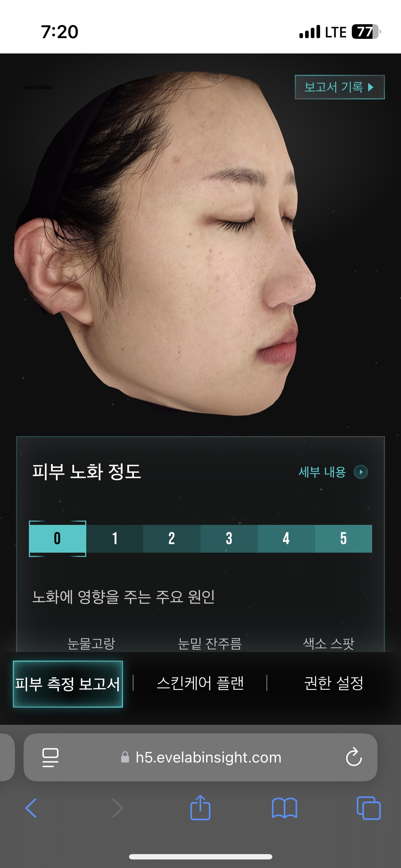The height and width of the screenshot is (868, 401).
Task: Tap the Safari forward arrow
Action: [117, 808]
